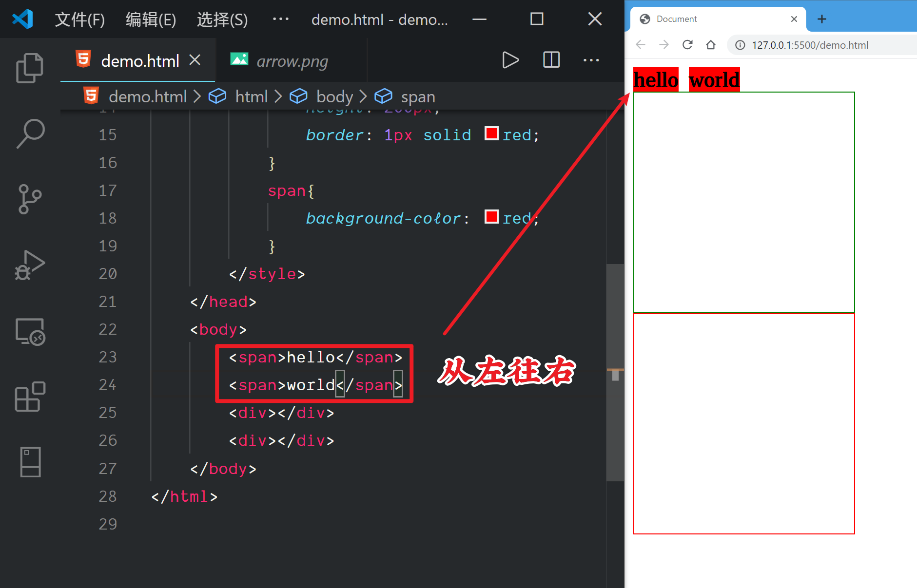Open a new browser tab
This screenshot has width=917, height=588.
pyautogui.click(x=822, y=19)
